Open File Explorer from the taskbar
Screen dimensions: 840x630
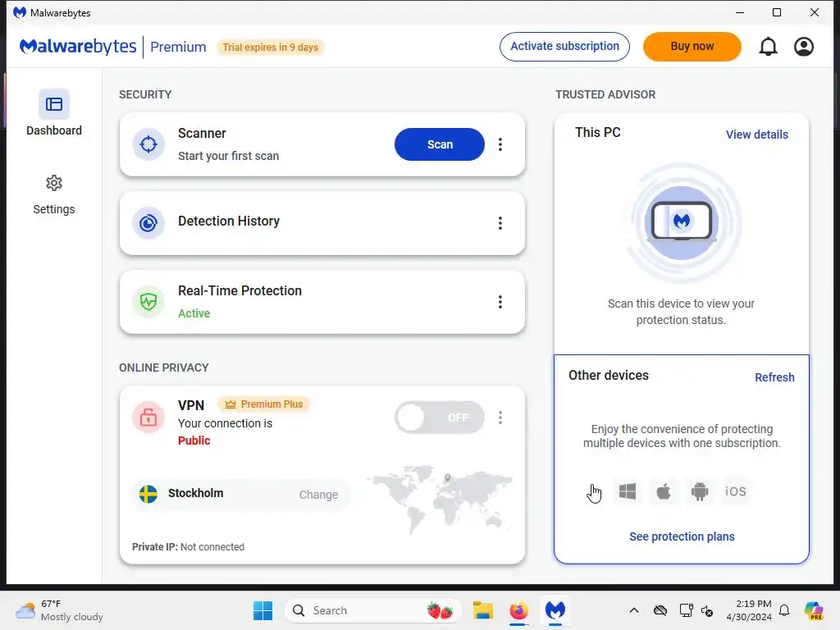coord(482,610)
